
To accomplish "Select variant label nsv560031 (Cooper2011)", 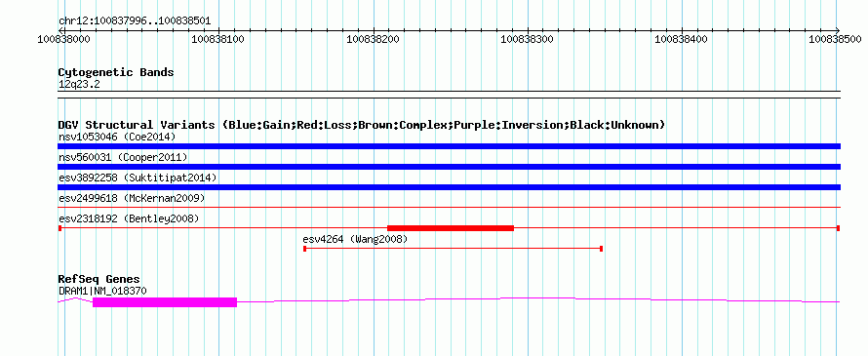I will coord(123,157).
